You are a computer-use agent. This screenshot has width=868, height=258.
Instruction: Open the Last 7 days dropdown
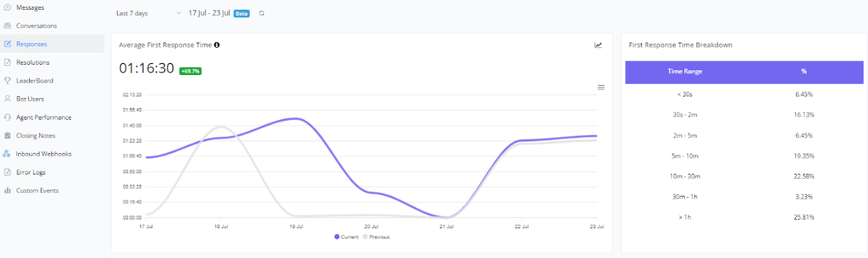pyautogui.click(x=149, y=13)
